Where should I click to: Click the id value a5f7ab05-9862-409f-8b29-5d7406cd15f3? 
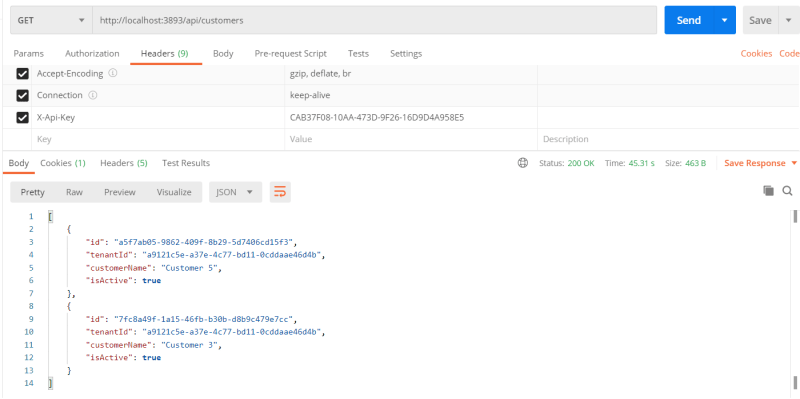click(x=205, y=242)
